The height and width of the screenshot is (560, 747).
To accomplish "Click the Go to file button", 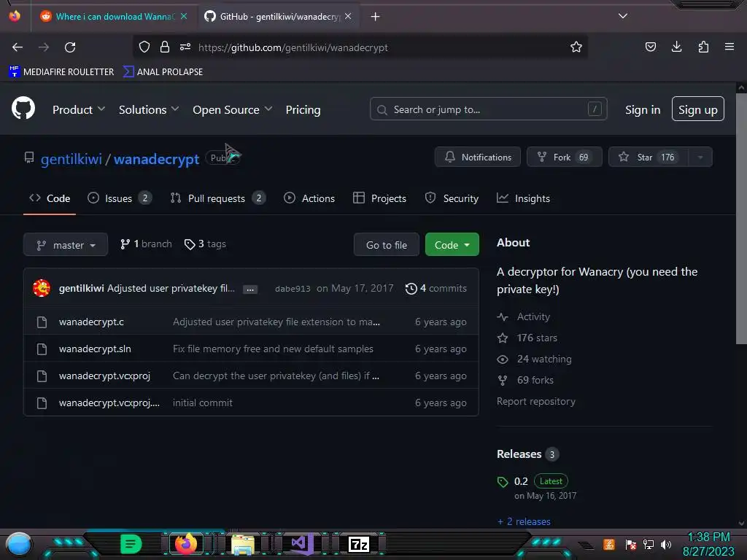I will [387, 245].
